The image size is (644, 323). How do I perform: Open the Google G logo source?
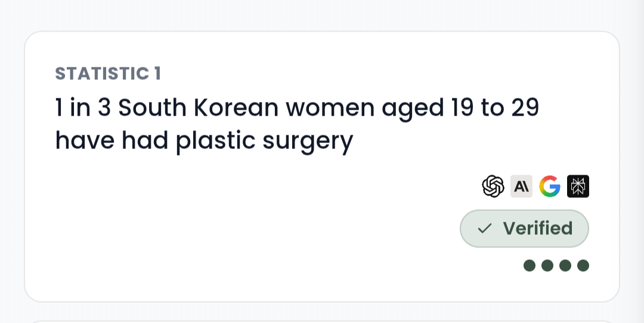point(550,187)
